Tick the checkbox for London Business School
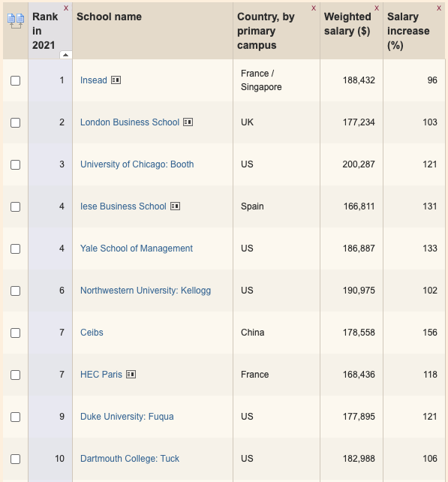The height and width of the screenshot is (482, 448). [x=15, y=123]
